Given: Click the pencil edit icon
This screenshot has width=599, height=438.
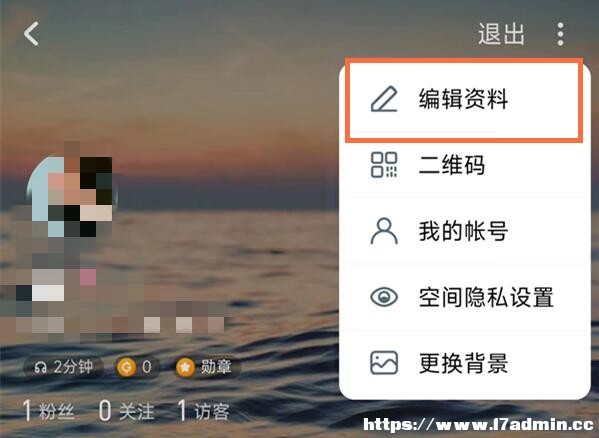Looking at the screenshot, I should [384, 99].
